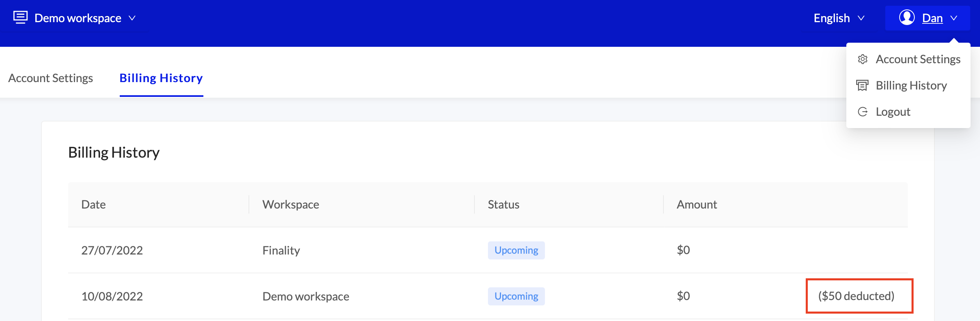
Task: Click the Date column header
Action: point(93,204)
